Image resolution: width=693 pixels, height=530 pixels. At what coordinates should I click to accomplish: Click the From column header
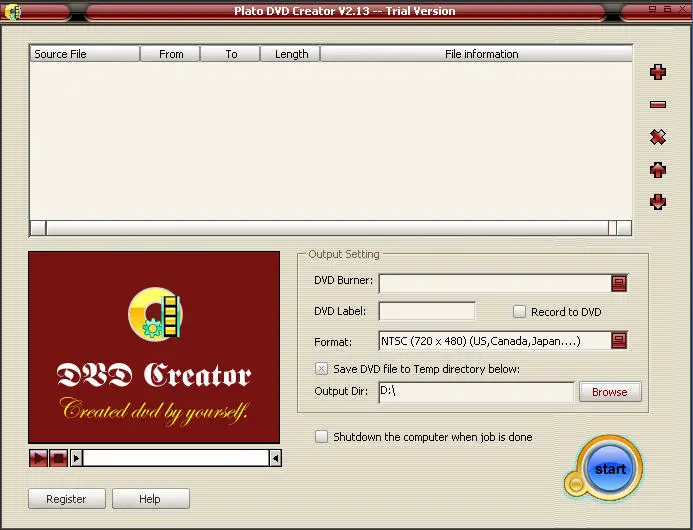(x=170, y=54)
